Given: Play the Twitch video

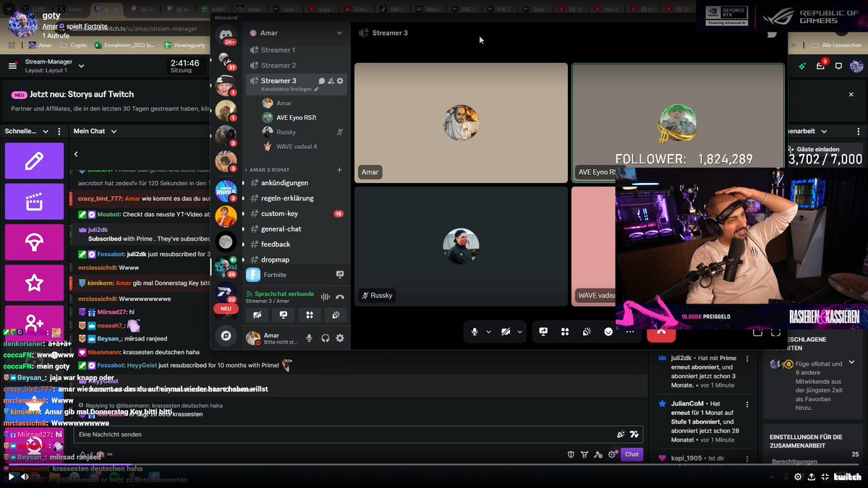Looking at the screenshot, I should (11, 477).
